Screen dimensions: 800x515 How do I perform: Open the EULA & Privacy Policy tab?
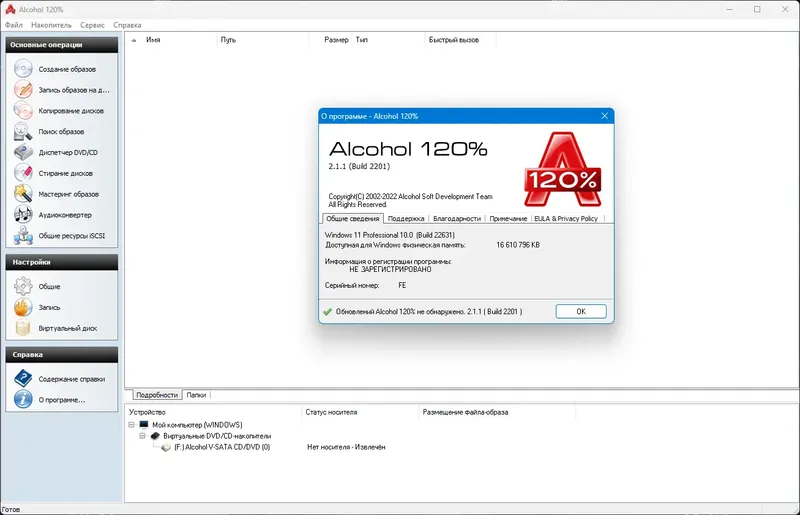click(x=566, y=218)
